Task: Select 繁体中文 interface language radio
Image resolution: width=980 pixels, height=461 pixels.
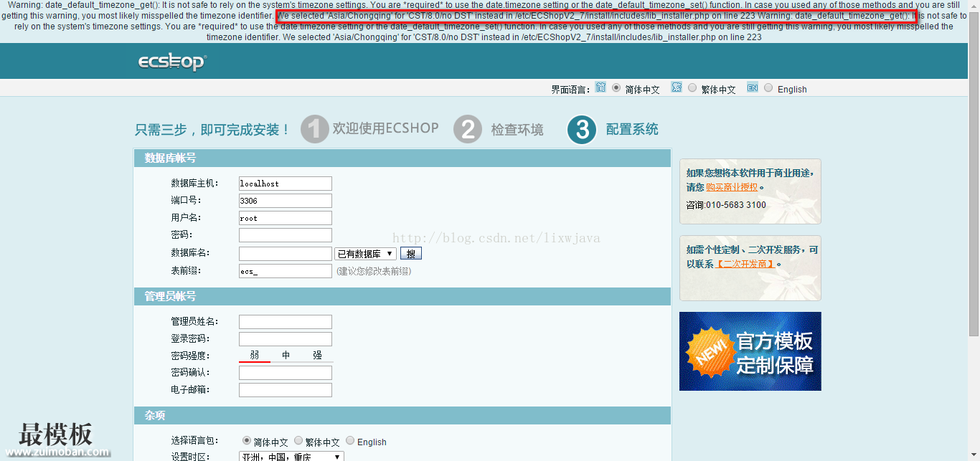Action: [x=692, y=87]
